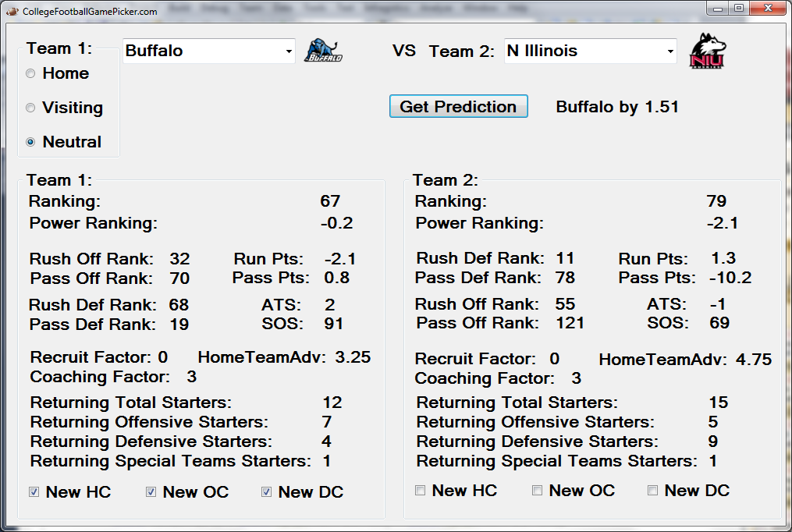792x532 pixels.
Task: Select the Neutral radio button
Action: (30, 142)
